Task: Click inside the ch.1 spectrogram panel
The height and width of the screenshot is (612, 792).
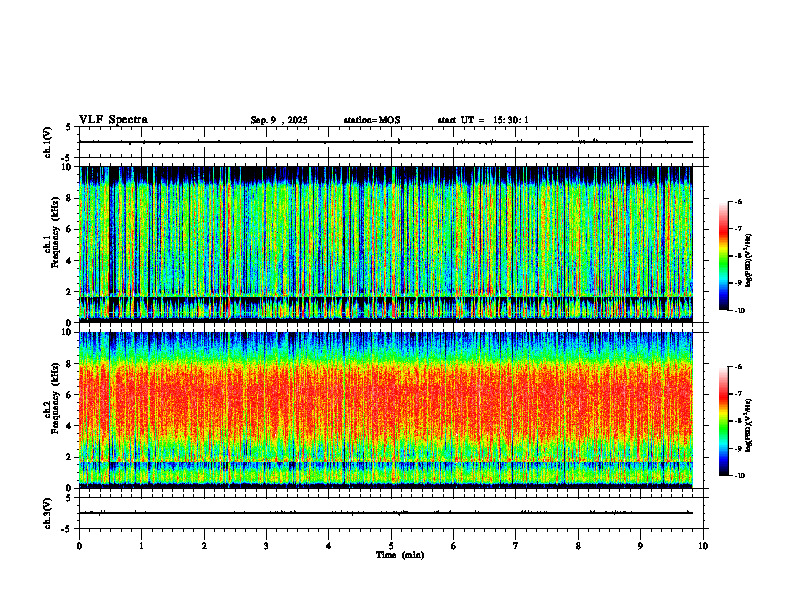Action: [386, 244]
